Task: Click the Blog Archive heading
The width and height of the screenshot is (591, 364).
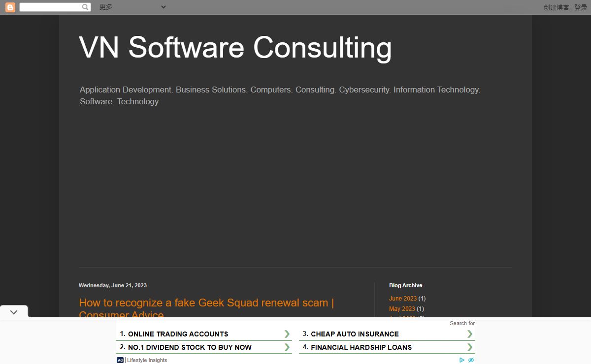Action: tap(406, 285)
